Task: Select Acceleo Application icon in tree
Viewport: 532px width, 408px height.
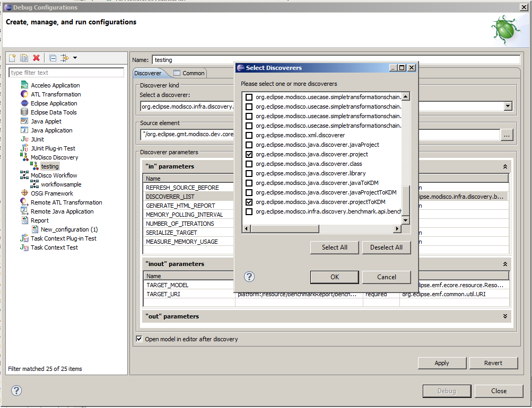Action: (x=24, y=85)
